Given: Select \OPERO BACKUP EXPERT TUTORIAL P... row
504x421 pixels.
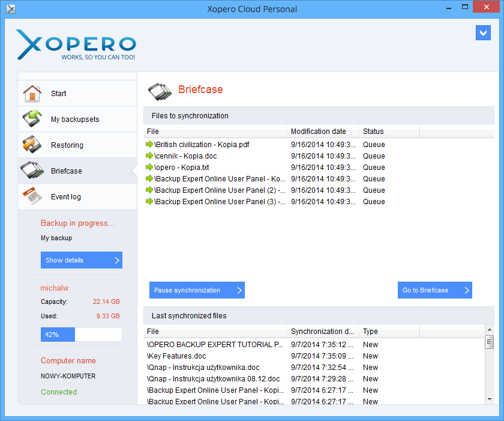Looking at the screenshot, I should click(314, 345).
